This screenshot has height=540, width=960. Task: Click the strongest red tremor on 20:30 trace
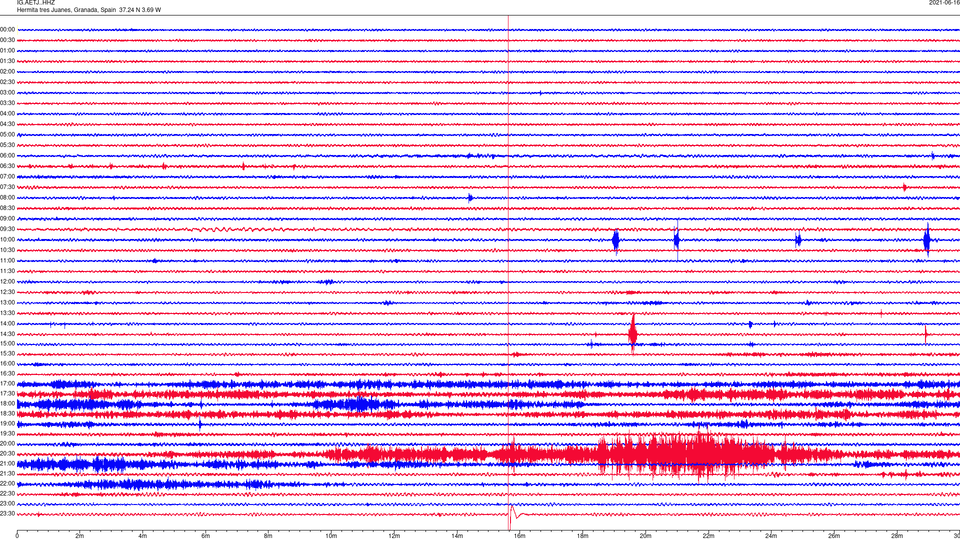pos(686,454)
